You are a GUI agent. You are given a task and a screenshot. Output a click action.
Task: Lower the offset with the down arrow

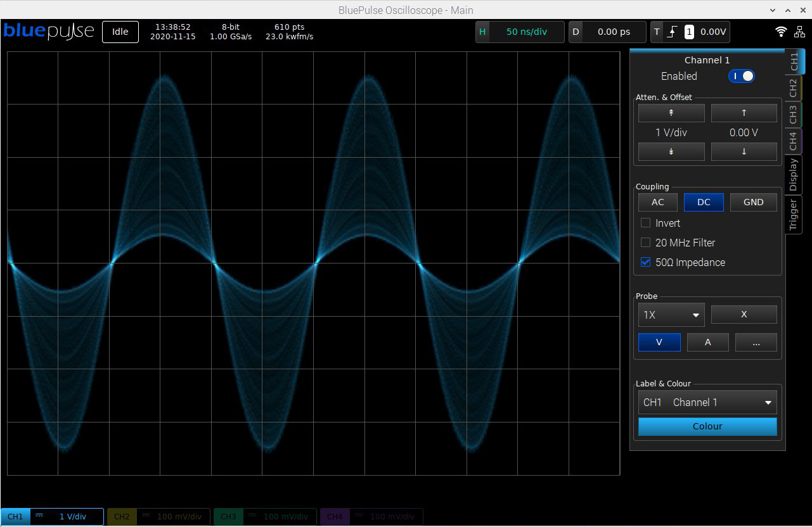[x=744, y=151]
